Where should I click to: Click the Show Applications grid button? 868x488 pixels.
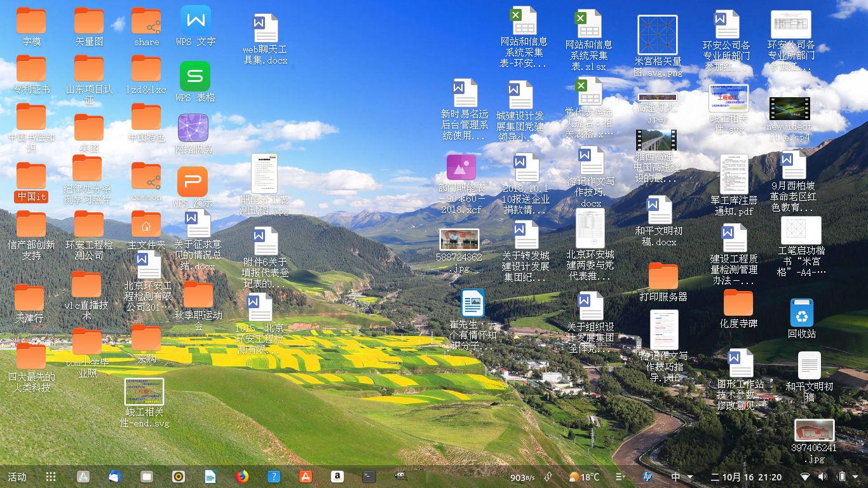(x=51, y=475)
